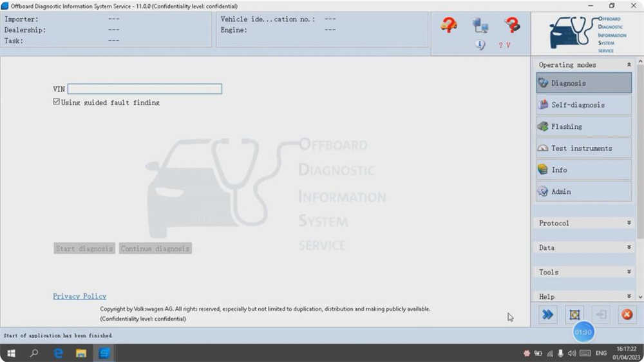This screenshot has width=644, height=362.
Task: Toggle Using guided fault finding checkbox
Action: point(56,102)
